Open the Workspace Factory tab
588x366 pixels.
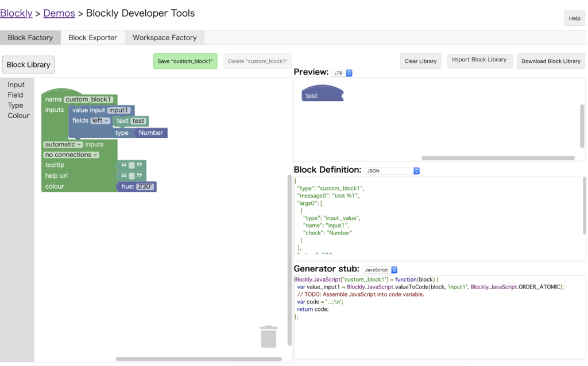[164, 38]
